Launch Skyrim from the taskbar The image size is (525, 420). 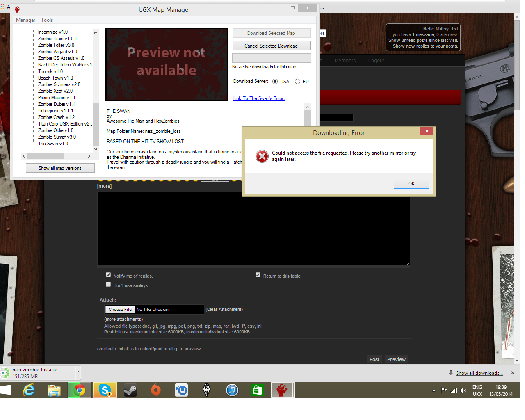click(x=207, y=390)
